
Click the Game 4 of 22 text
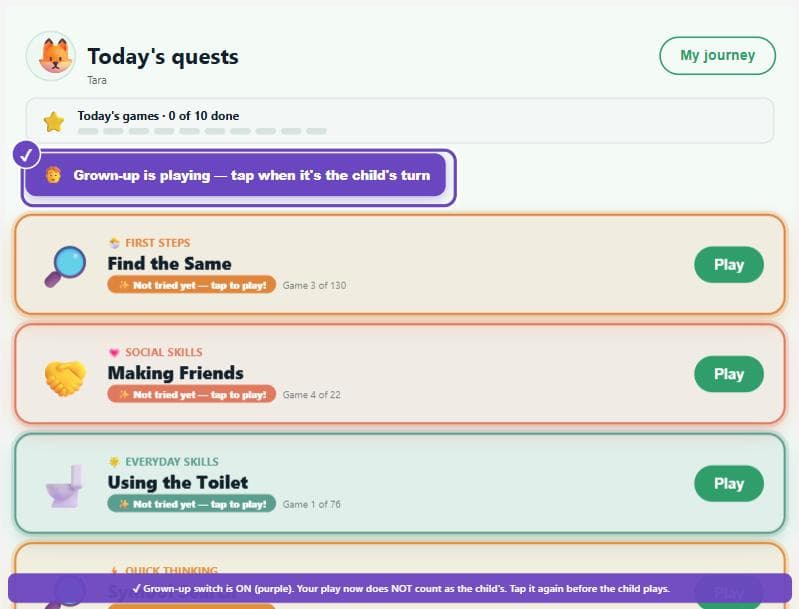(x=312, y=395)
